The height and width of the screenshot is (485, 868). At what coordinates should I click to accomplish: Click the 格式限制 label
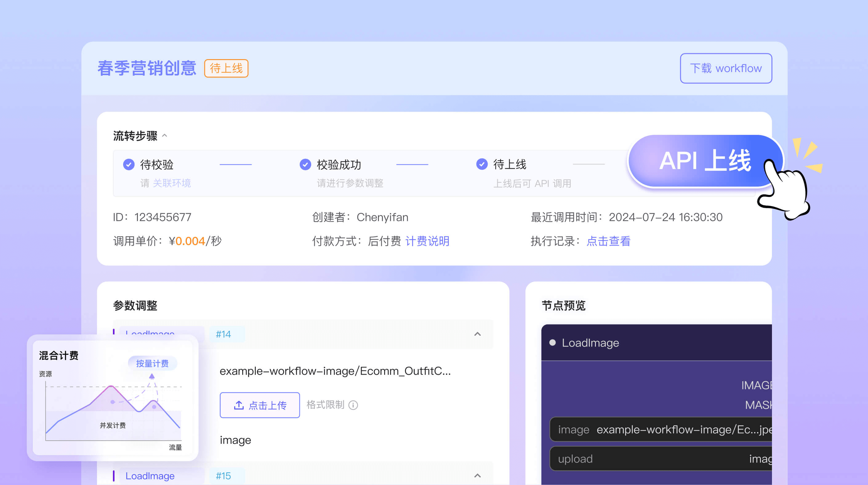pos(325,405)
